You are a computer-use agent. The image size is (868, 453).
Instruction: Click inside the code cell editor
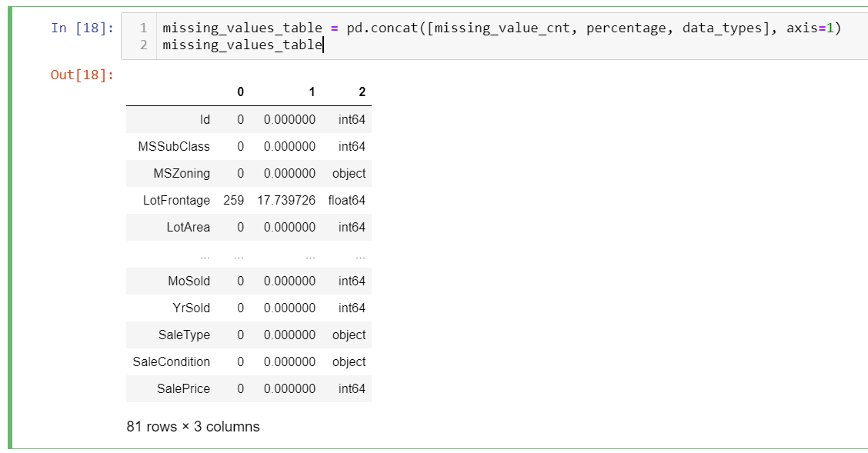pyautogui.click(x=500, y=36)
